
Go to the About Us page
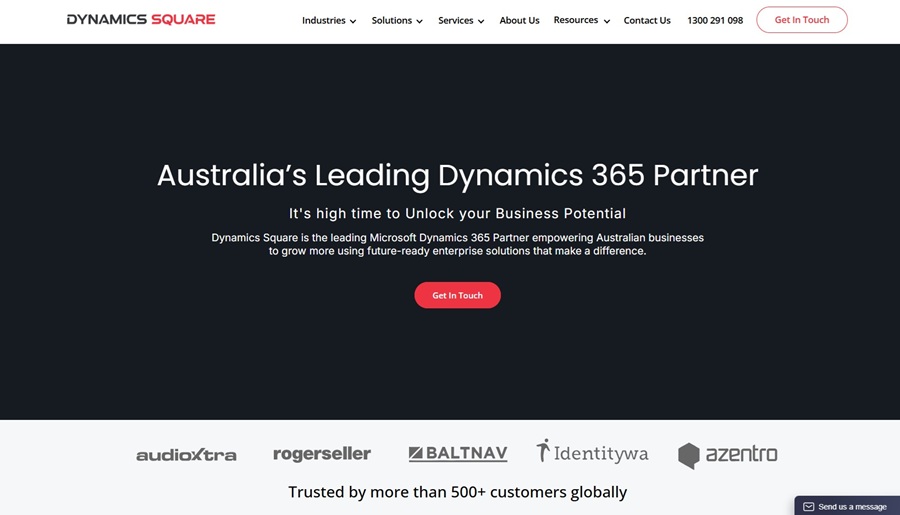point(519,20)
